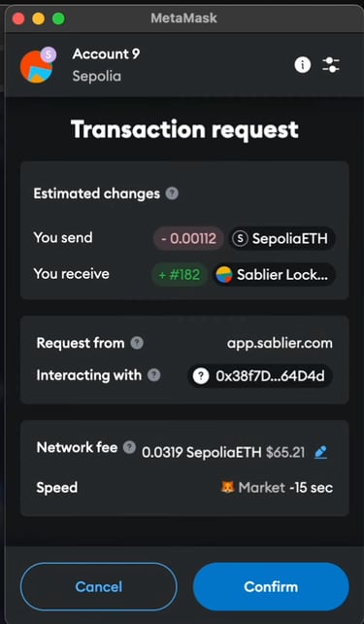Click the SepoliaETH token chip
This screenshot has height=624, width=364.
pos(281,238)
